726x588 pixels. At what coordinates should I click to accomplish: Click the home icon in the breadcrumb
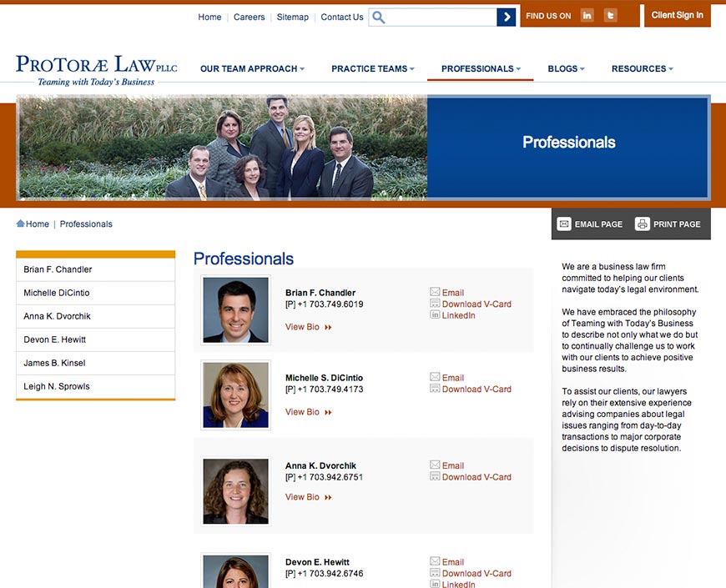[20, 224]
